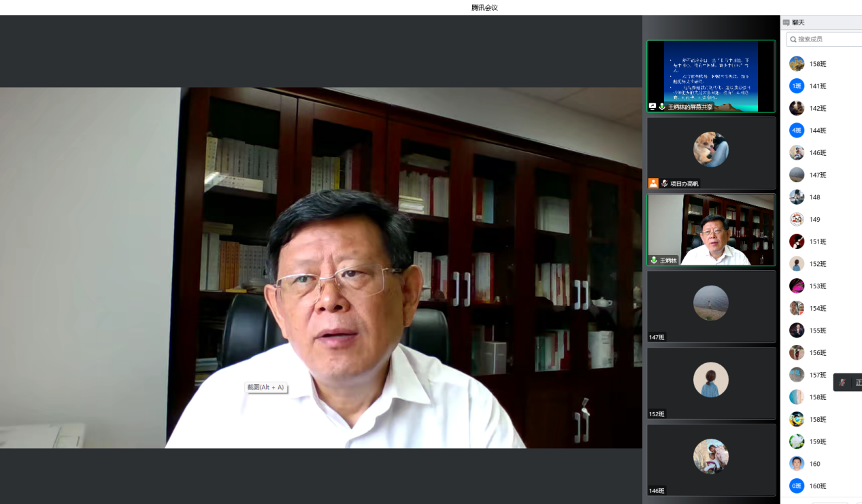Choose member 155班 in the member list
This screenshot has height=504, width=862.
point(818,331)
